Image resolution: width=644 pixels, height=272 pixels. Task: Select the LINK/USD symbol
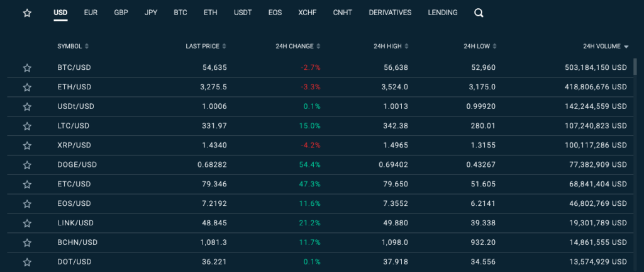[75, 223]
